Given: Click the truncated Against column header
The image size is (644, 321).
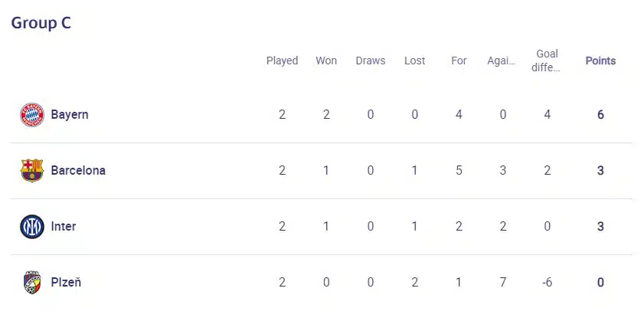Looking at the screenshot, I should pos(502,61).
